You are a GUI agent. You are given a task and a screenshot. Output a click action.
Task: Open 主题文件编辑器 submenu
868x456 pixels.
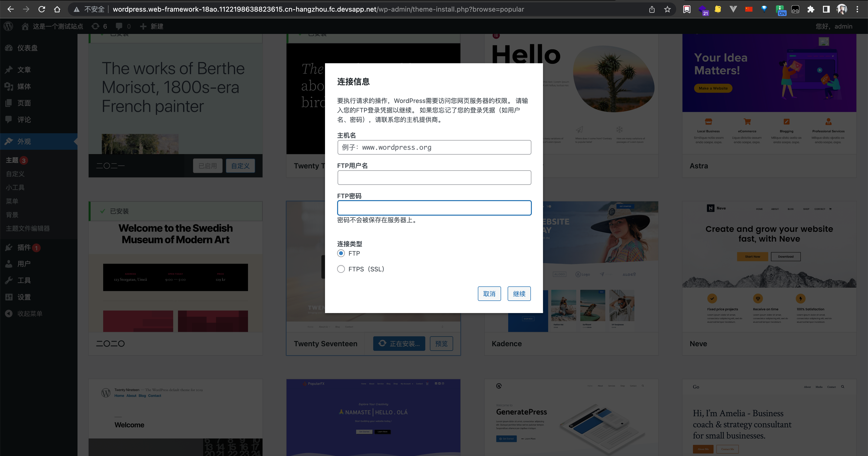tap(28, 228)
